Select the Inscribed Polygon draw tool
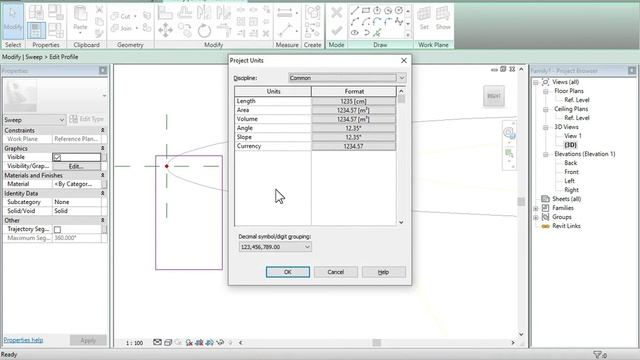The width and height of the screenshot is (640, 360). tap(377, 11)
